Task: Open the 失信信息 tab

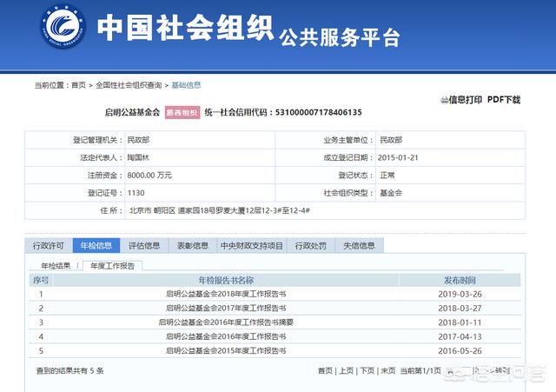Action: pyautogui.click(x=360, y=246)
